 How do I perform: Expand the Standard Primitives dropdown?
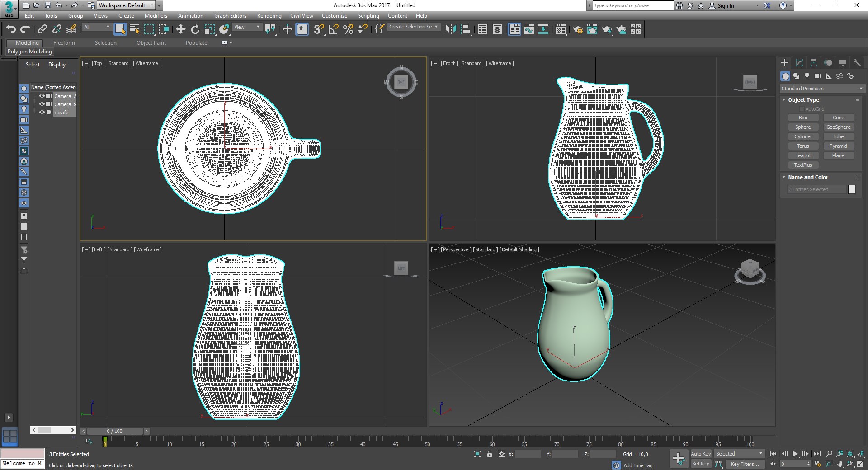point(822,89)
